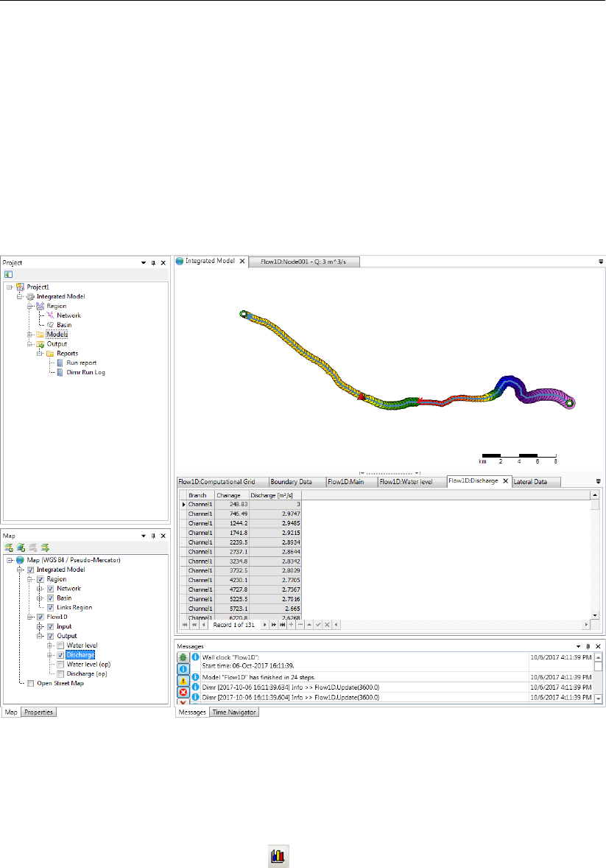Click the bar chart icon at bottom
Screen dimensions: 606x868
(x=278, y=856)
